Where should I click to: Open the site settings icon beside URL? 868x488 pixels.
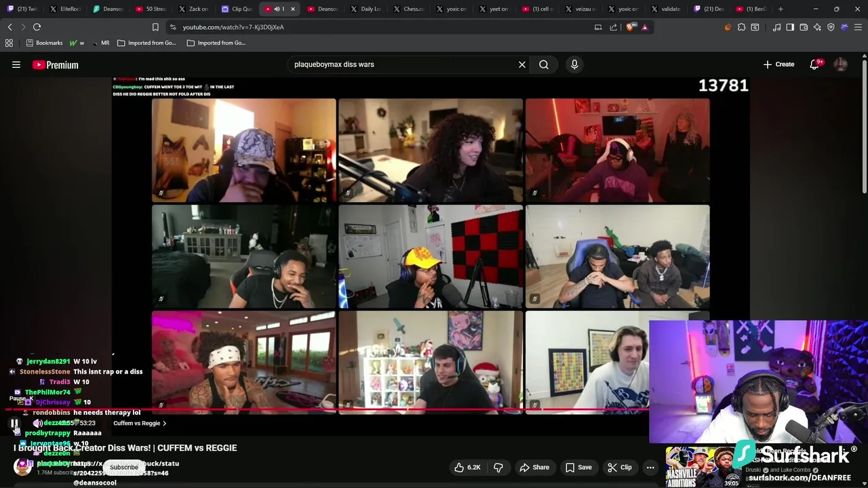(173, 27)
